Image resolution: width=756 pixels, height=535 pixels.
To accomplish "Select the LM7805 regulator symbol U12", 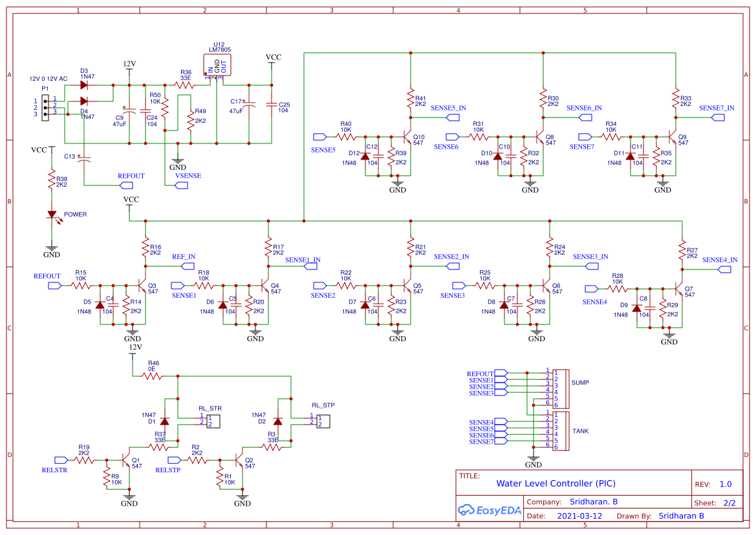I will (217, 65).
